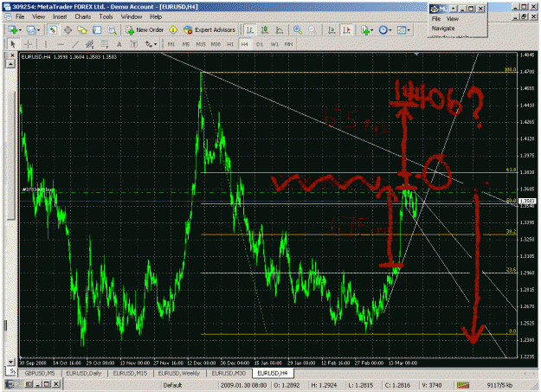
Task: Toggle the Market Watch window icon
Action: pyautogui.click(x=53, y=30)
